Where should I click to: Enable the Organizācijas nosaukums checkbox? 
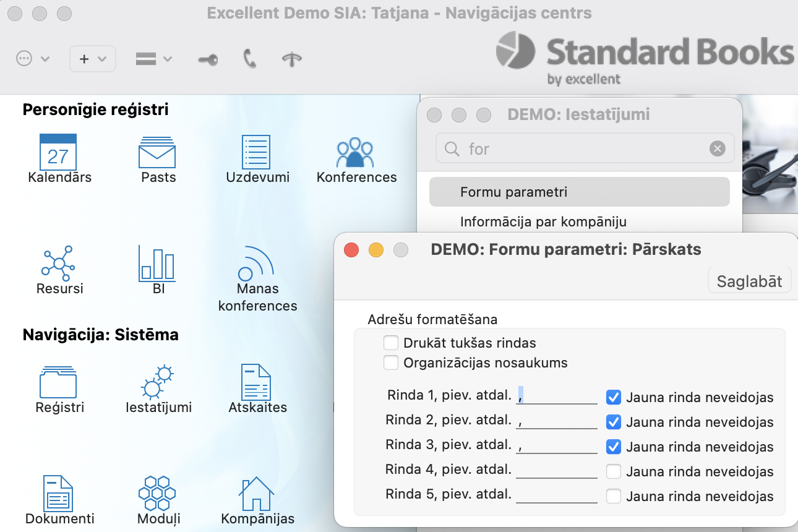click(x=391, y=363)
